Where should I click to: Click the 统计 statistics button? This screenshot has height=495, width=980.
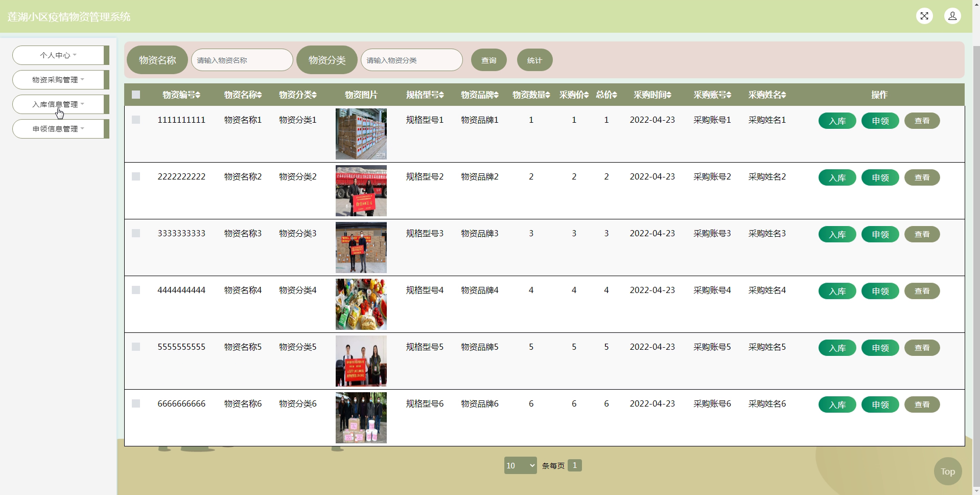click(x=534, y=60)
